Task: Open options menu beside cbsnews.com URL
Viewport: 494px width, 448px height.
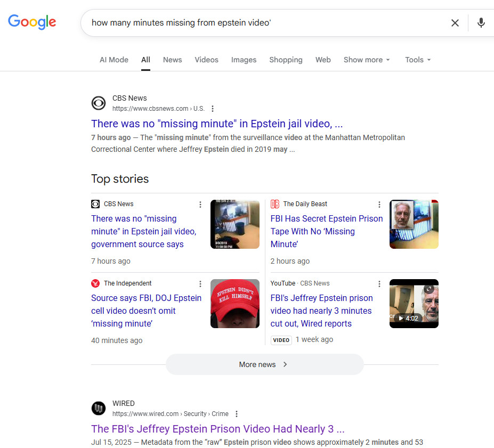Action: click(213, 109)
